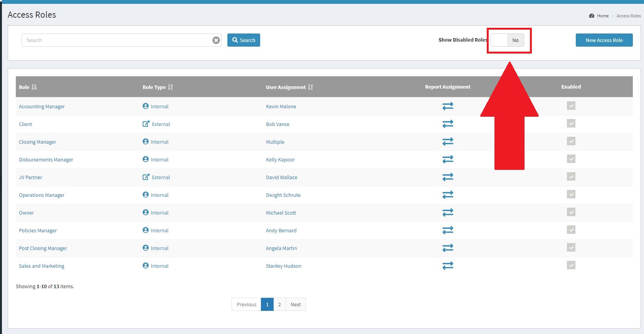Toggle Enabled checkbox for Post Closing Manager

click(x=571, y=247)
